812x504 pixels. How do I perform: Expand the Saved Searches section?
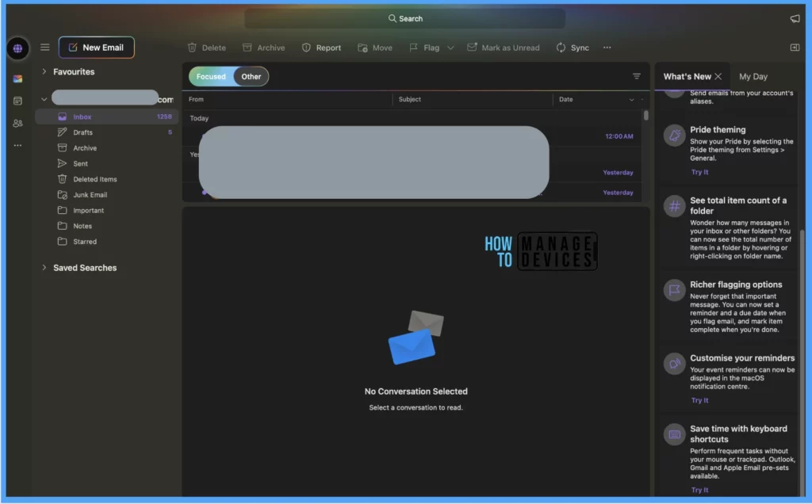[44, 268]
